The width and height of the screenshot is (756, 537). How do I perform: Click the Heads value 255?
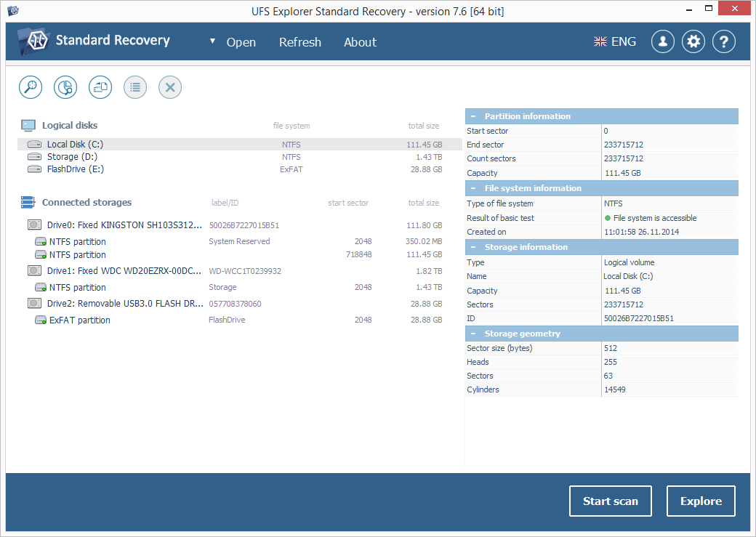(x=611, y=362)
